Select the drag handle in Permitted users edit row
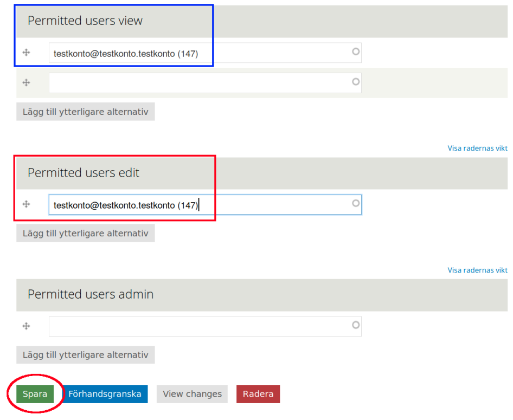This screenshot has height=420, width=513. (x=26, y=204)
